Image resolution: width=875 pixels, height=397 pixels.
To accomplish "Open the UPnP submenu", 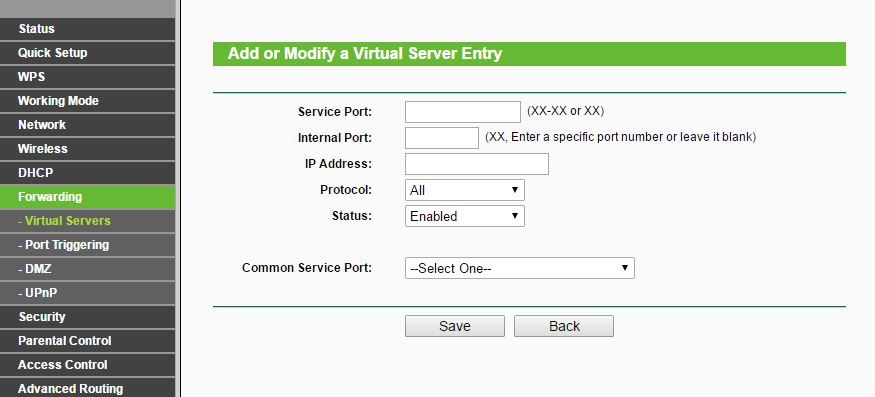I will (x=88, y=293).
